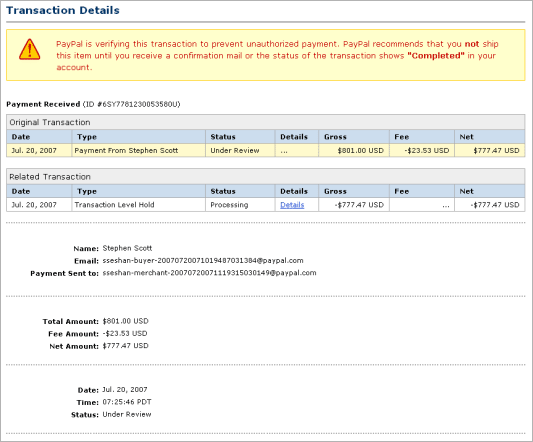This screenshot has height=442, width=533.
Task: Click the yellow warning triangle icon
Action: 30,50
